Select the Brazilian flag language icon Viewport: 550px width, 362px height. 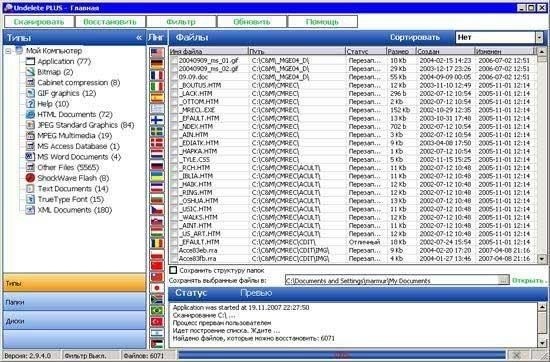157,310
